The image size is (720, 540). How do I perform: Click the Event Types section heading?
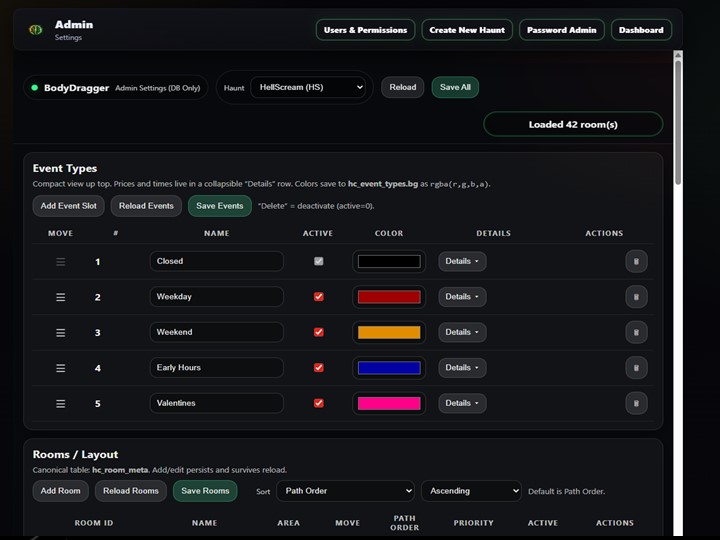click(x=65, y=169)
